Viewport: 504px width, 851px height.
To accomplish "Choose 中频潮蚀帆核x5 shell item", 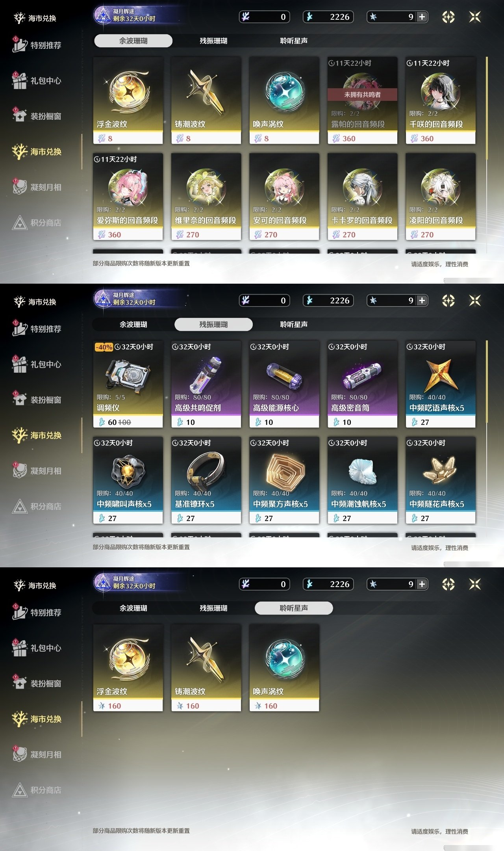I will pos(362,480).
